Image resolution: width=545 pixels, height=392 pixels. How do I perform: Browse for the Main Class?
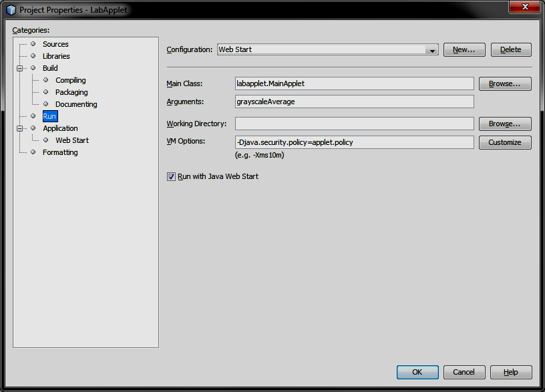(505, 83)
